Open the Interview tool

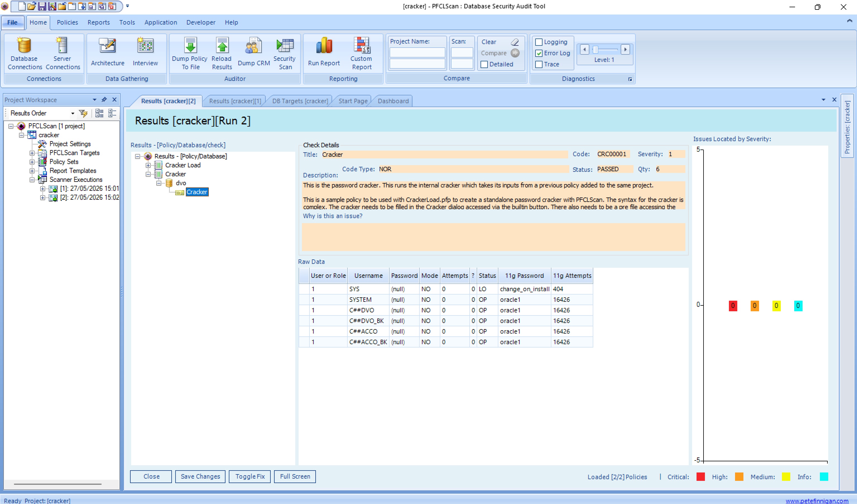point(145,52)
